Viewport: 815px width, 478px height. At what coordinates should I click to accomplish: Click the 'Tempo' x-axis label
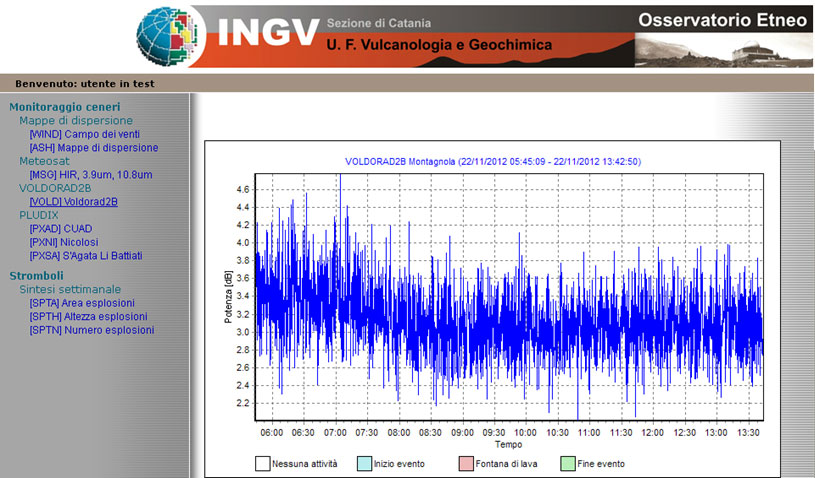tap(508, 444)
